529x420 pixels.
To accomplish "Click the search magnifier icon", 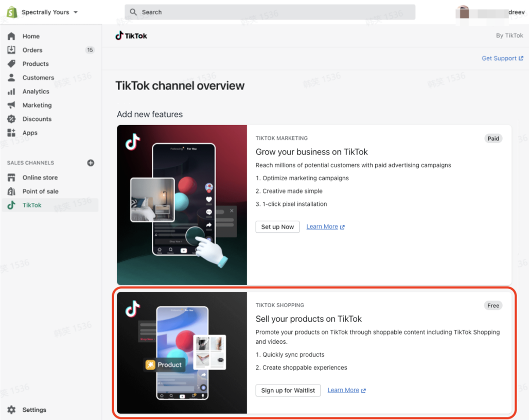I will (133, 12).
